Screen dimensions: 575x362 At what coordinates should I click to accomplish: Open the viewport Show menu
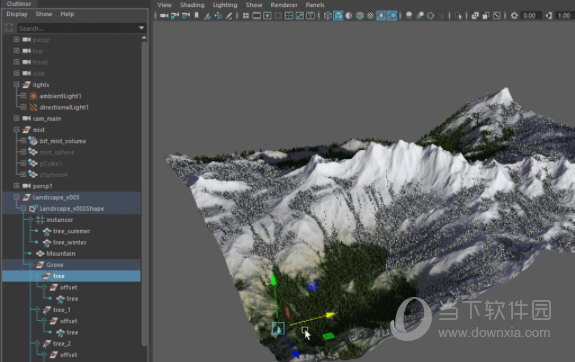click(254, 5)
